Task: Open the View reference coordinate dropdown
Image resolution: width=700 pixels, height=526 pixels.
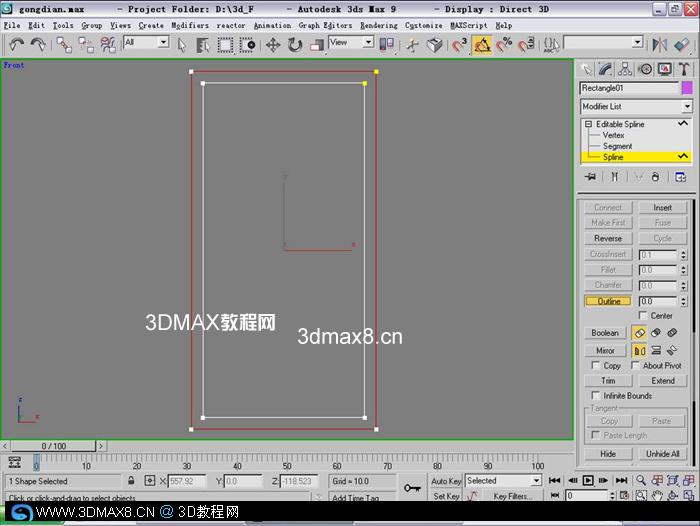Action: pos(368,42)
